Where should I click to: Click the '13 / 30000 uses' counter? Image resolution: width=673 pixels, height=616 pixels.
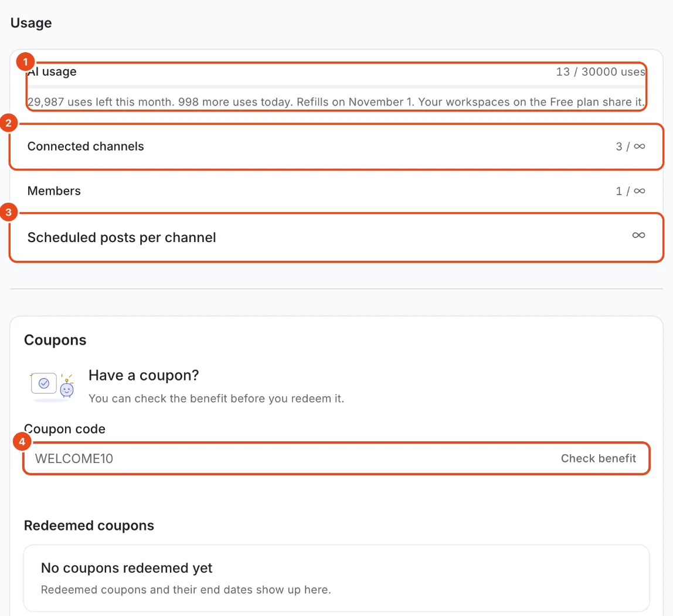tap(600, 72)
